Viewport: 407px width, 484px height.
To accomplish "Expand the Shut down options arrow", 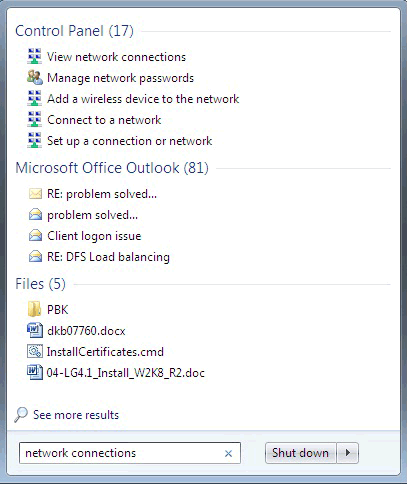I will coord(348,453).
